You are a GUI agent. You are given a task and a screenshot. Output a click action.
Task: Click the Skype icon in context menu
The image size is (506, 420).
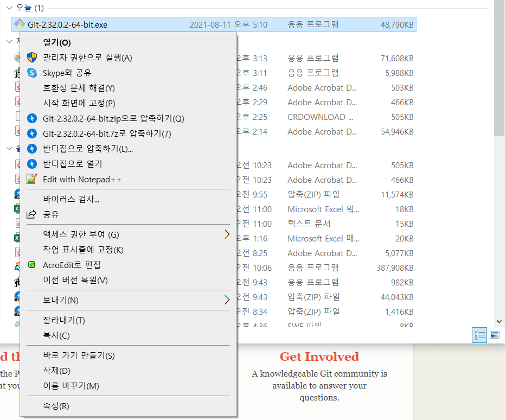click(x=32, y=73)
